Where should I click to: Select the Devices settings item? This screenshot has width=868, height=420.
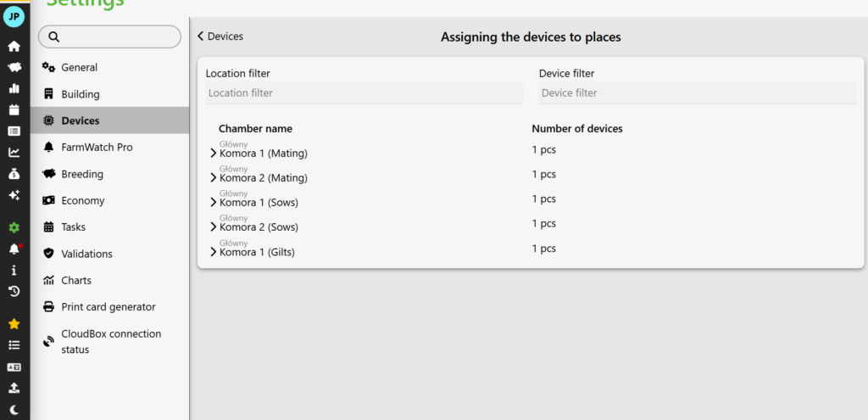pos(109,120)
